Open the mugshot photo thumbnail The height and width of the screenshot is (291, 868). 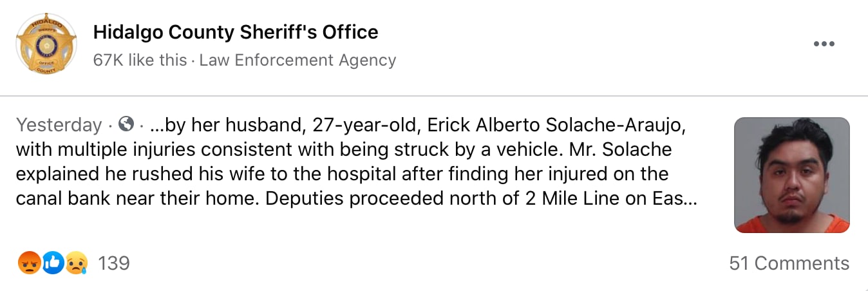[791, 174]
